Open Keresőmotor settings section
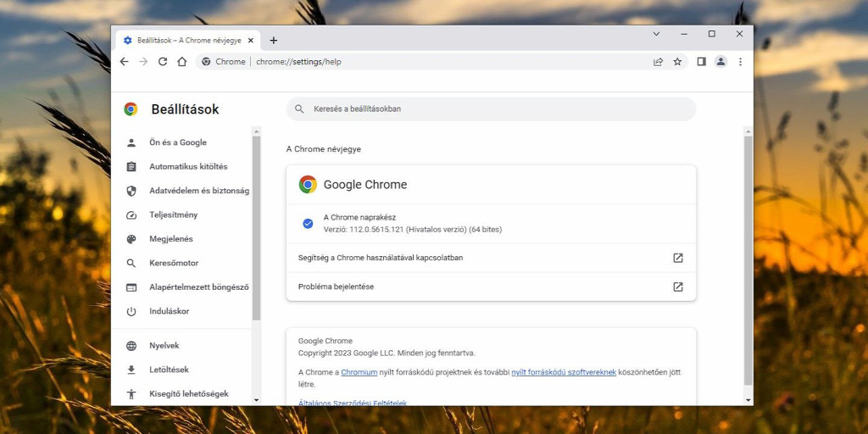 [x=174, y=263]
